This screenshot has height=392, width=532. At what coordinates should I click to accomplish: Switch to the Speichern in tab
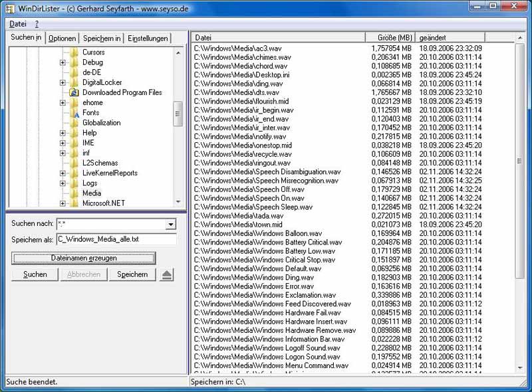(x=102, y=39)
